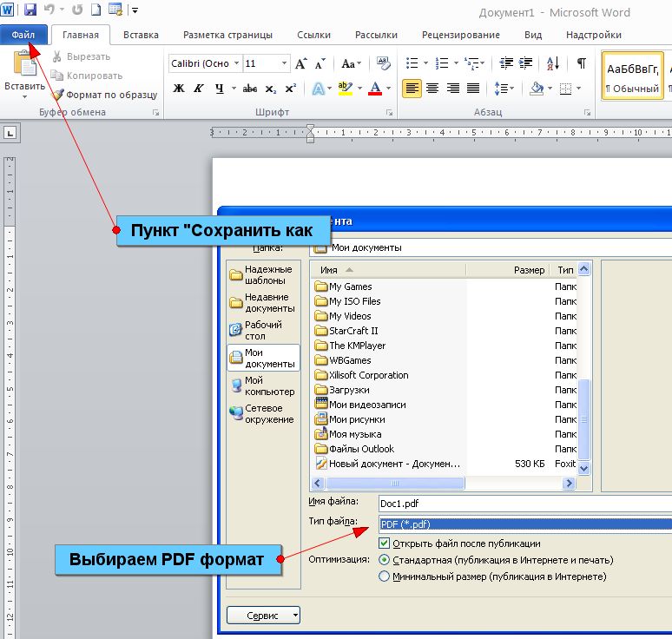
Task: Click the Save icon in quick access toolbar
Action: click(x=30, y=10)
